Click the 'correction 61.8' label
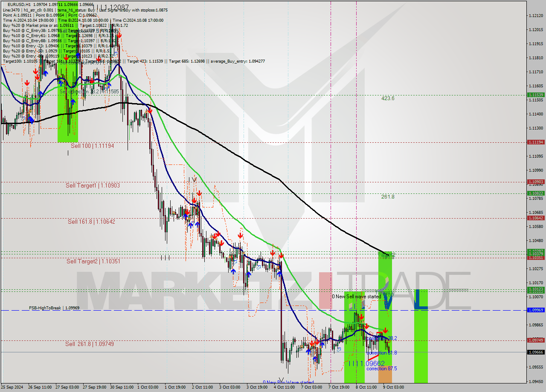 point(382,353)
